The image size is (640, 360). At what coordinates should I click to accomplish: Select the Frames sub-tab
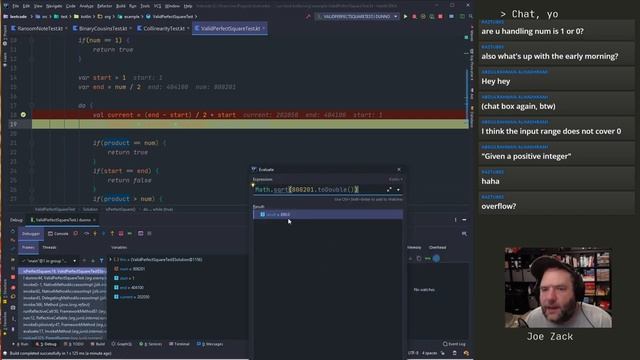pyautogui.click(x=28, y=247)
